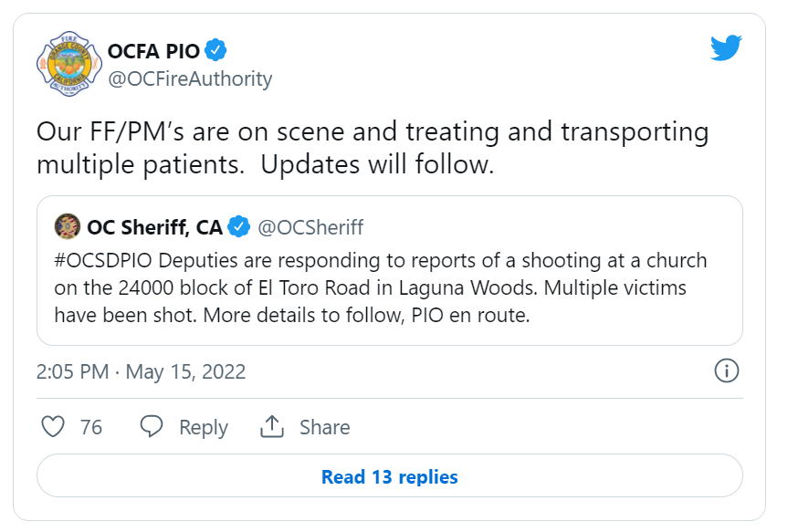Open the OCFA PIO display name
The image size is (788, 532).
[153, 51]
